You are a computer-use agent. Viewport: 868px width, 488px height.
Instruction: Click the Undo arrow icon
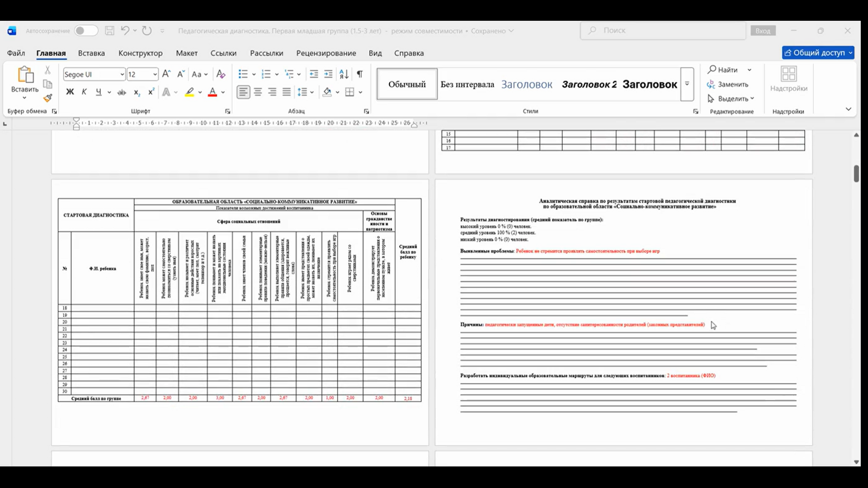[125, 31]
